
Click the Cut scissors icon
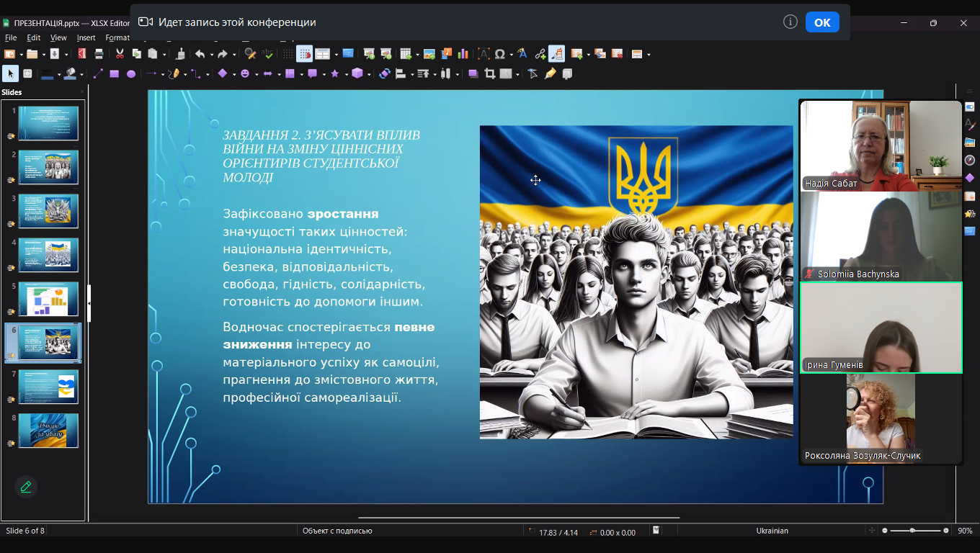(x=120, y=54)
